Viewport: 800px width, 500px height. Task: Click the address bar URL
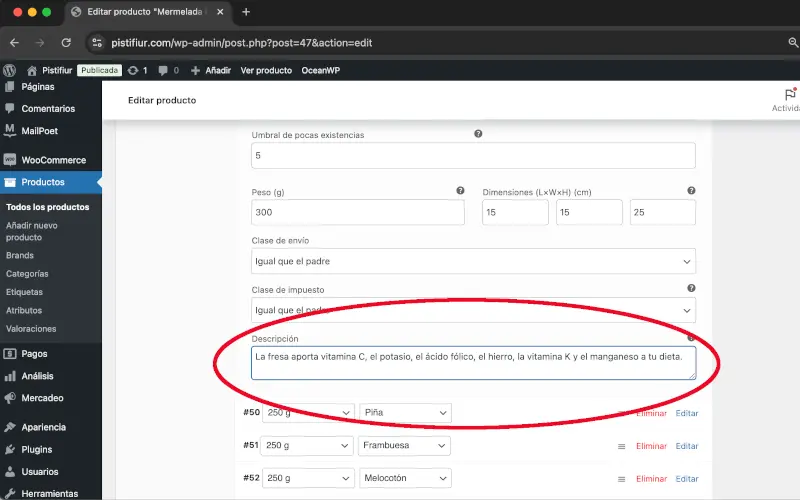pos(242,43)
